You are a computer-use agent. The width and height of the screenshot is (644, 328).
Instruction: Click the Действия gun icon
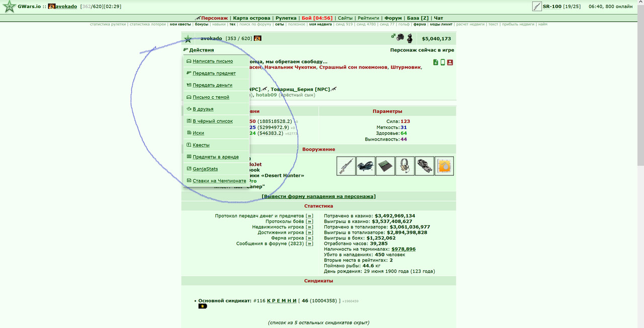coord(186,50)
